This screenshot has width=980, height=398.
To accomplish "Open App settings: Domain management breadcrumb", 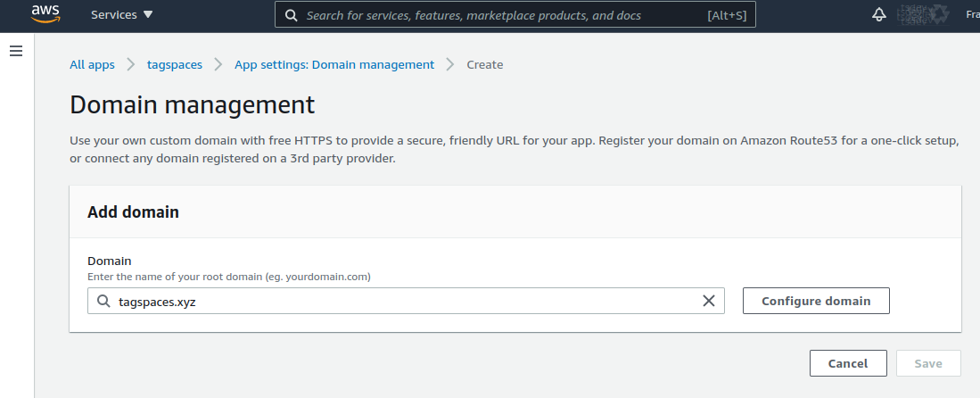I will point(334,64).
